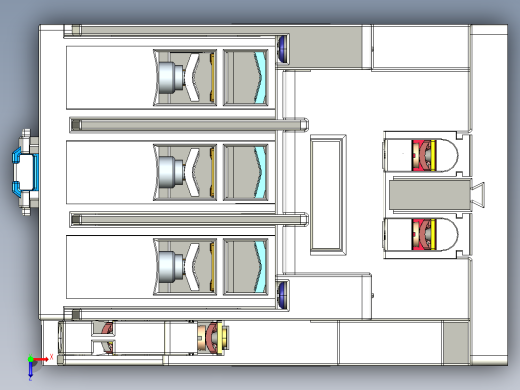
Task: Select the upper long horizontal rod between chambers
Action: point(189,125)
